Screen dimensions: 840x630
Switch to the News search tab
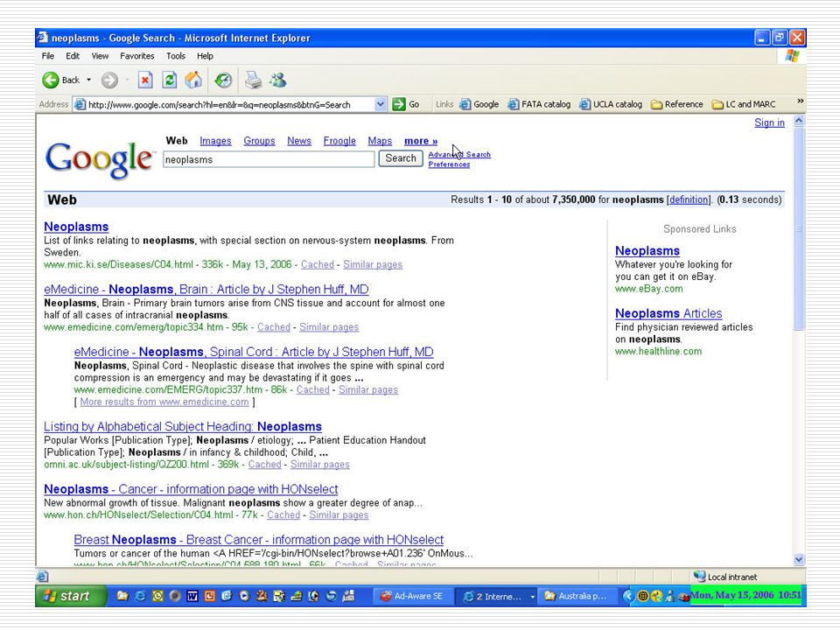pyautogui.click(x=299, y=141)
